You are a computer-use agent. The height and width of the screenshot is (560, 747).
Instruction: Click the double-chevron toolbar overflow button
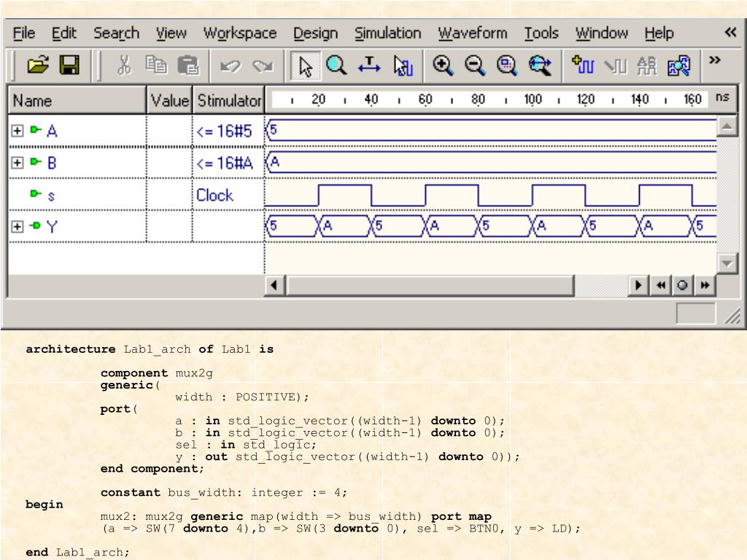715,60
